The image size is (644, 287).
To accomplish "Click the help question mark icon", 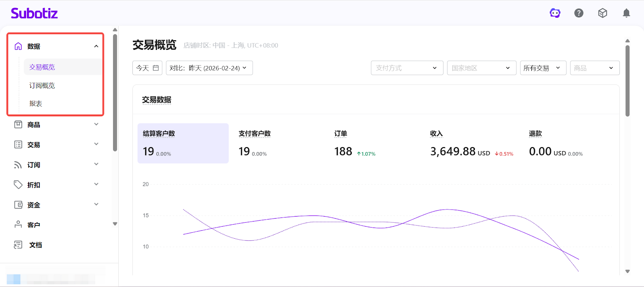I will [x=579, y=13].
